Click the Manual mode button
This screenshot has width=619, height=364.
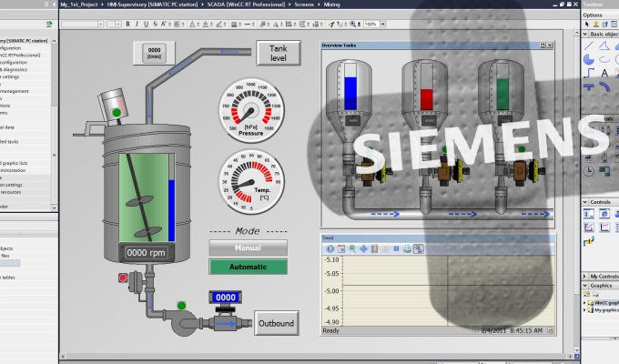248,248
